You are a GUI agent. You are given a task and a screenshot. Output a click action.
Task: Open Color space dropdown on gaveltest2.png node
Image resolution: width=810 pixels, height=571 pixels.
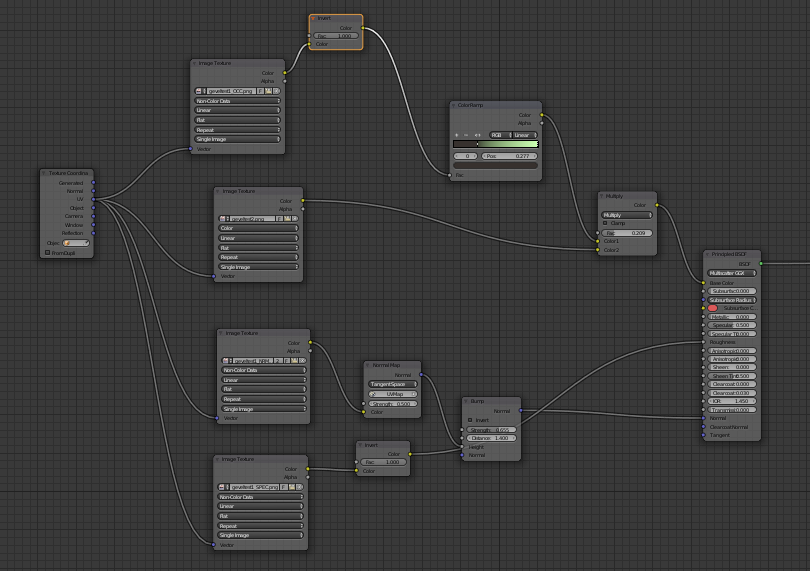tap(258, 228)
